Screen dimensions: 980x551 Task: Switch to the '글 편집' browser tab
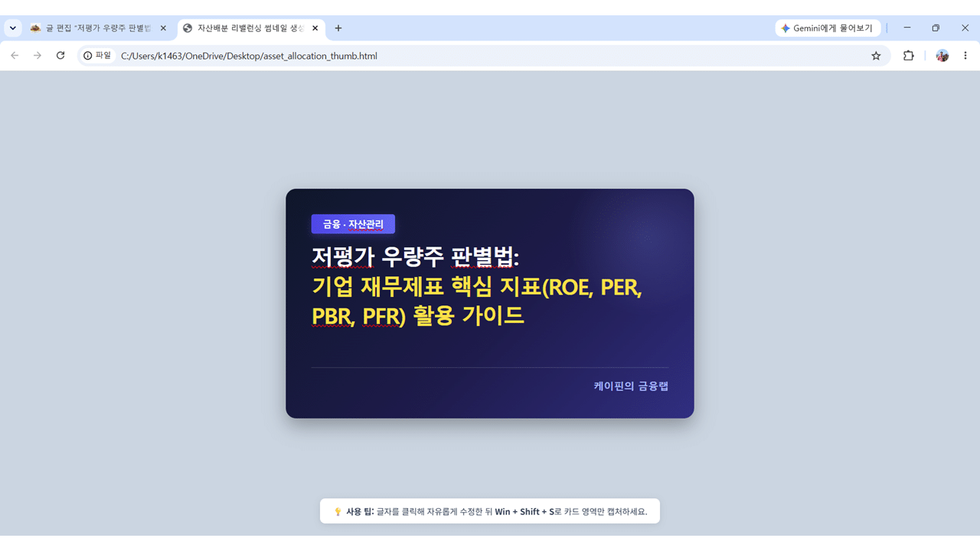(x=98, y=28)
